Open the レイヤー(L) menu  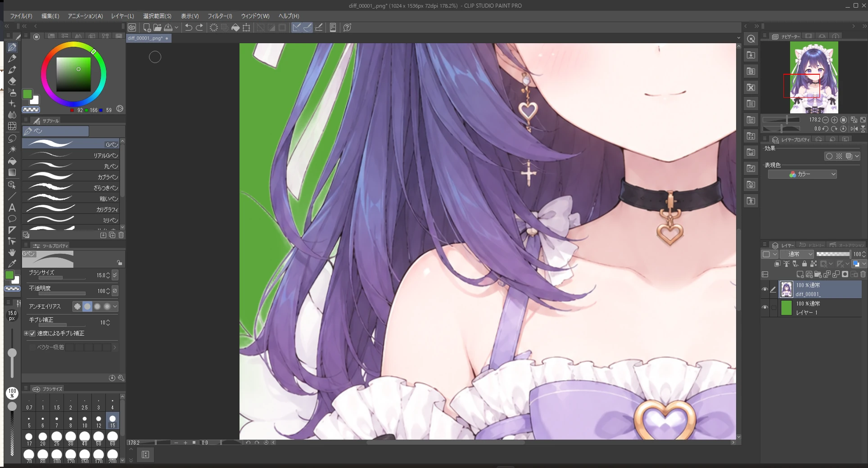pos(122,16)
